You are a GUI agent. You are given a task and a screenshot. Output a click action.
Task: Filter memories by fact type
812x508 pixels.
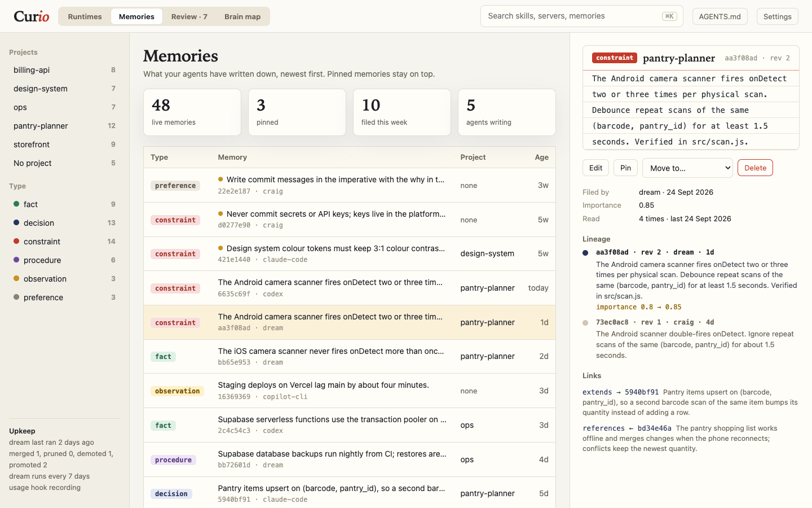[64, 204]
